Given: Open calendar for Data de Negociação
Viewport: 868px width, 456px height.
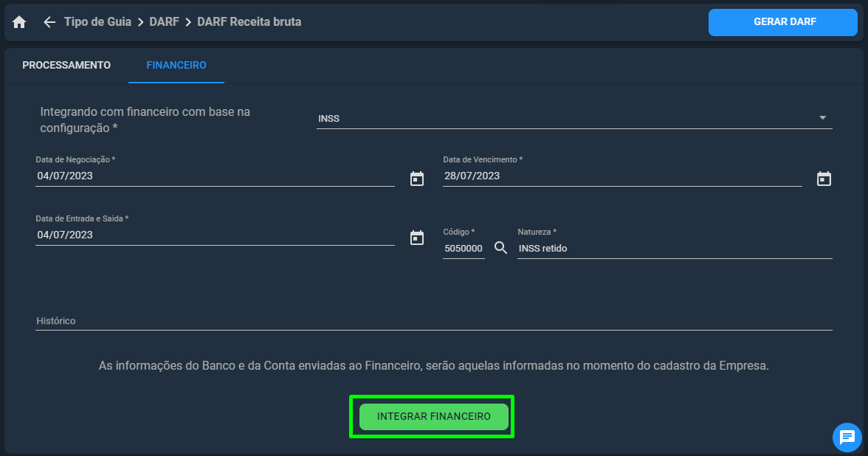Looking at the screenshot, I should point(417,179).
